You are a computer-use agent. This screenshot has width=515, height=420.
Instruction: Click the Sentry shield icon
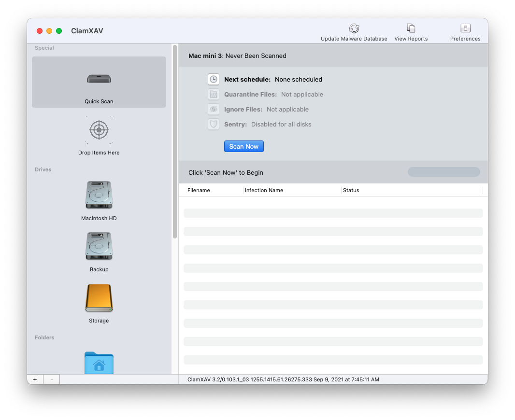point(214,124)
